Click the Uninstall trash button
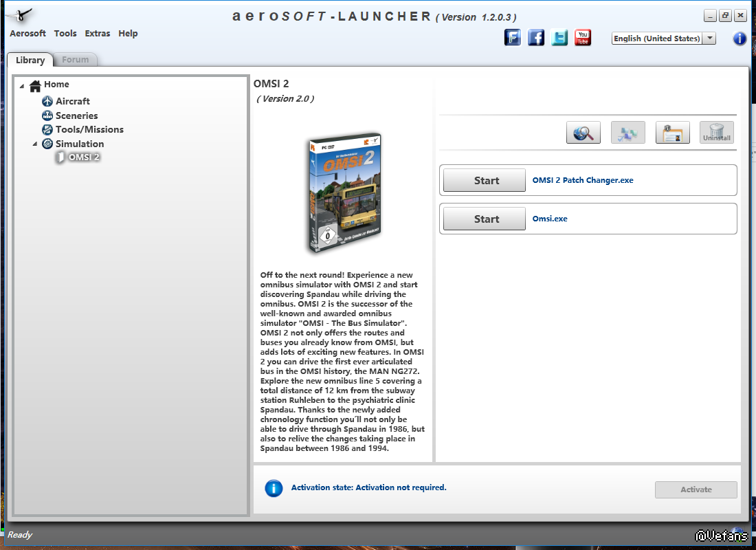The image size is (756, 550). pyautogui.click(x=716, y=133)
